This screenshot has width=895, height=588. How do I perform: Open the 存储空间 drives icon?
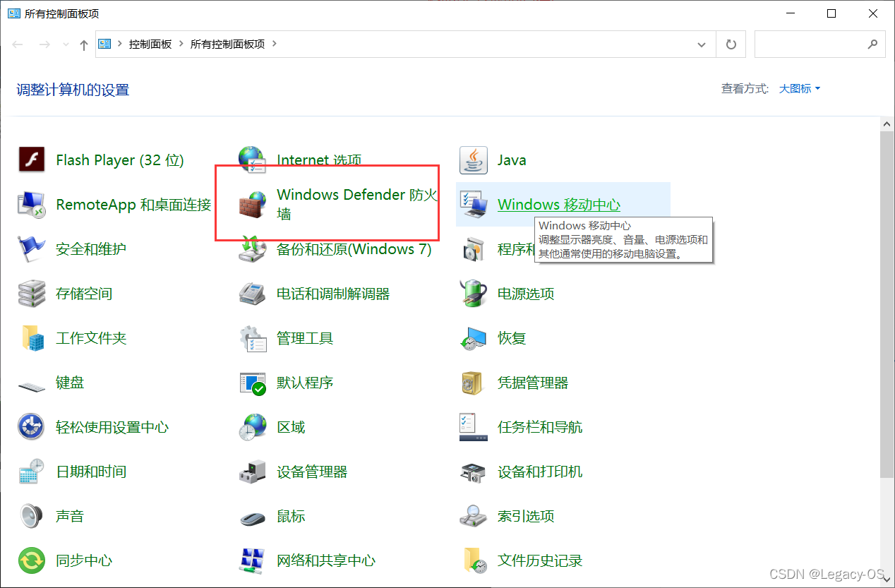tap(32, 294)
